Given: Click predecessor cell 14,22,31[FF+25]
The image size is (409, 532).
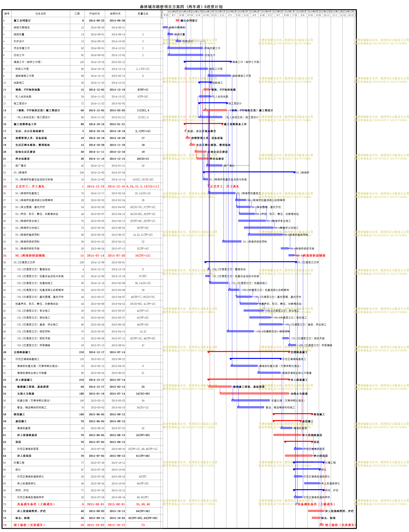Looking at the screenshot, I should 143,235.
